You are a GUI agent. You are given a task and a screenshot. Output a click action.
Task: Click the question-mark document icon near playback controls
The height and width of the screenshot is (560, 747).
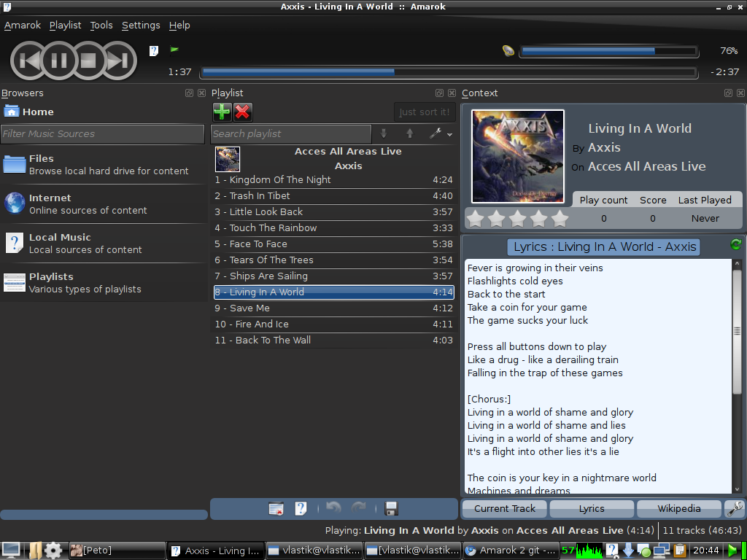coord(154,50)
